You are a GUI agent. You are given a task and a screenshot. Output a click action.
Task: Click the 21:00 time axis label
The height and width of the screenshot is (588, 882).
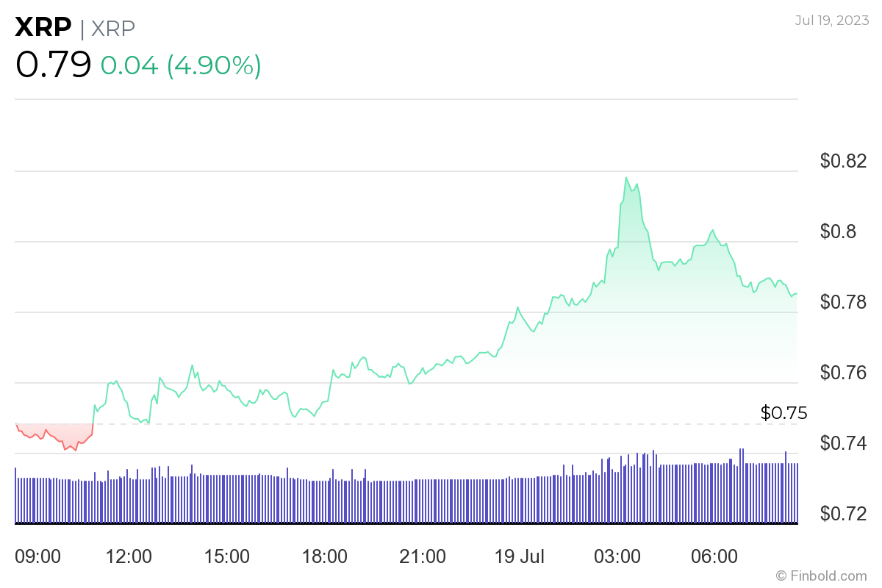pyautogui.click(x=423, y=556)
